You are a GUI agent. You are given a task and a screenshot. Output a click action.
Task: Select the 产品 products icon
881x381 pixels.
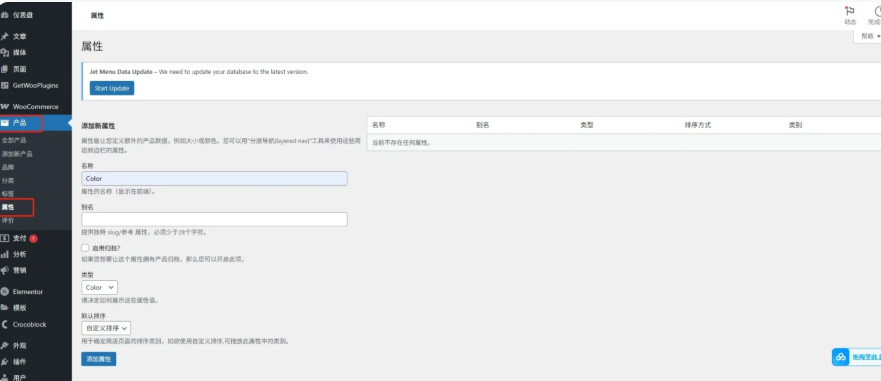[x=4, y=123]
